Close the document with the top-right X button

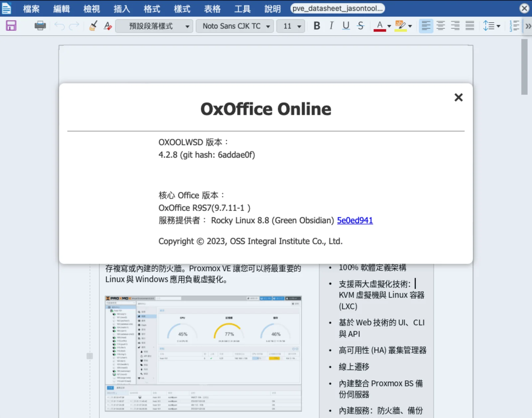[x=524, y=8]
